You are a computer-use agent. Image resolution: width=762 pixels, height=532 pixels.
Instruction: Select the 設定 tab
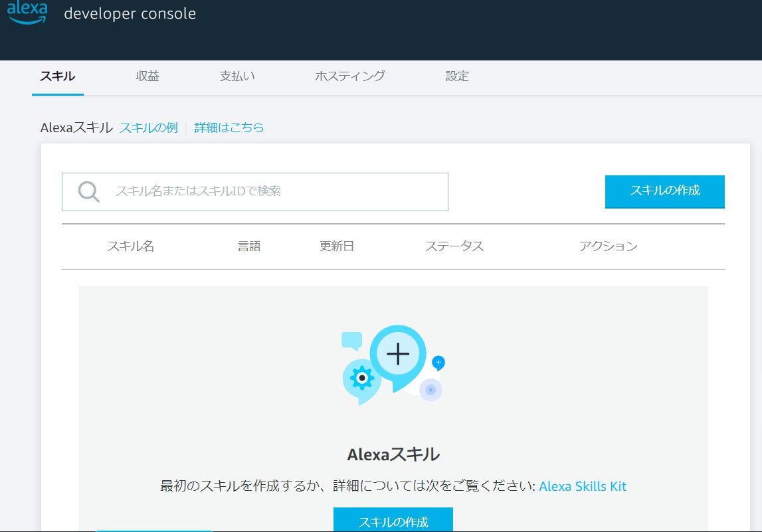point(457,76)
